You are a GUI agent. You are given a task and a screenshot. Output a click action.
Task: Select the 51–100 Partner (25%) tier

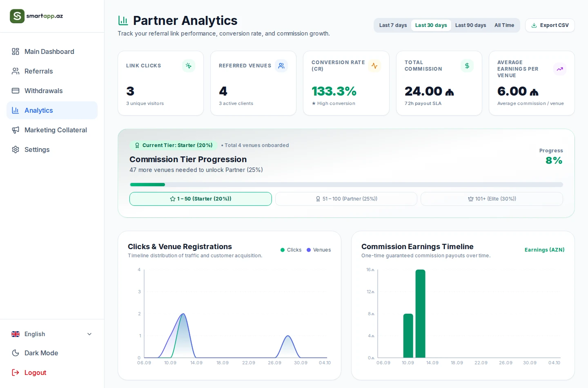point(346,199)
